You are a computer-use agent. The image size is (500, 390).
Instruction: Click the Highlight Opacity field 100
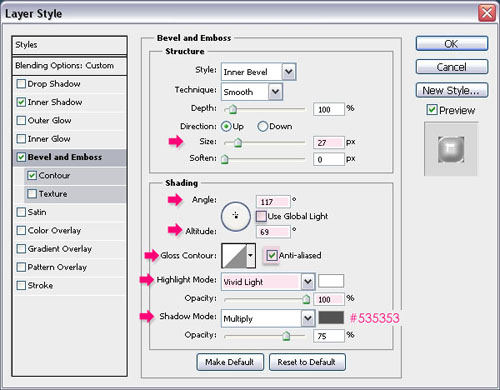(329, 299)
